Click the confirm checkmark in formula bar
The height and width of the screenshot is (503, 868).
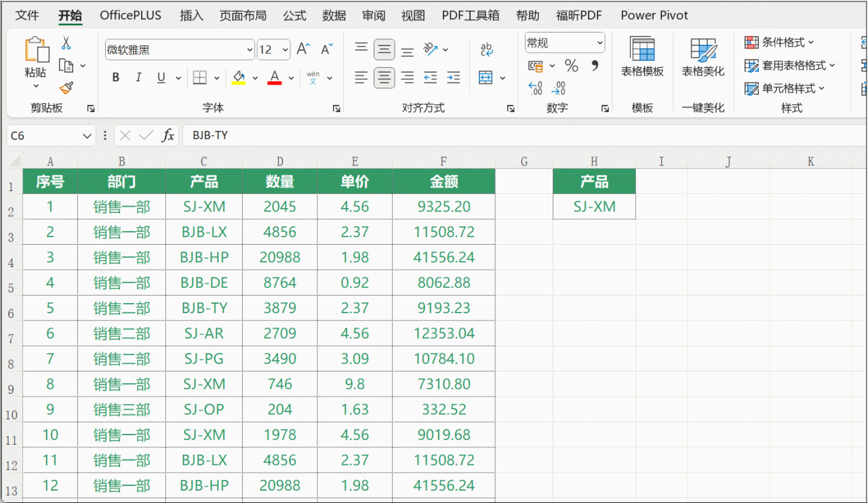pos(146,136)
